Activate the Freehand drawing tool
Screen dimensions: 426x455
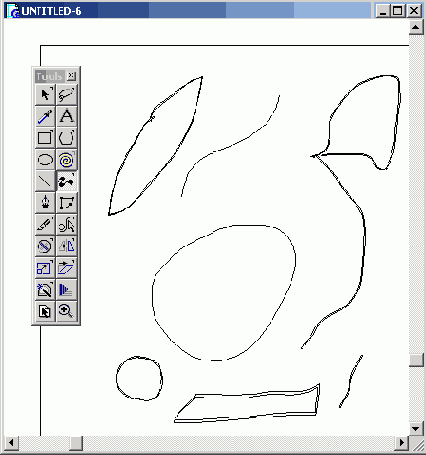pos(67,181)
